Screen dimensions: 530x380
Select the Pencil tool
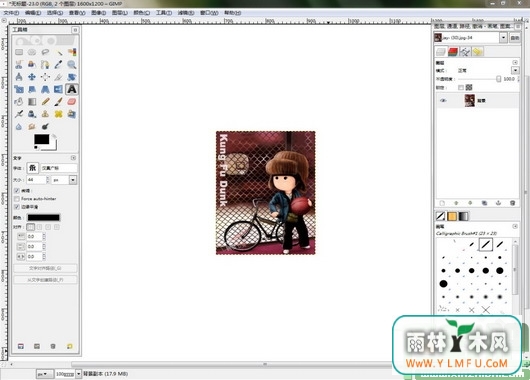point(45,102)
